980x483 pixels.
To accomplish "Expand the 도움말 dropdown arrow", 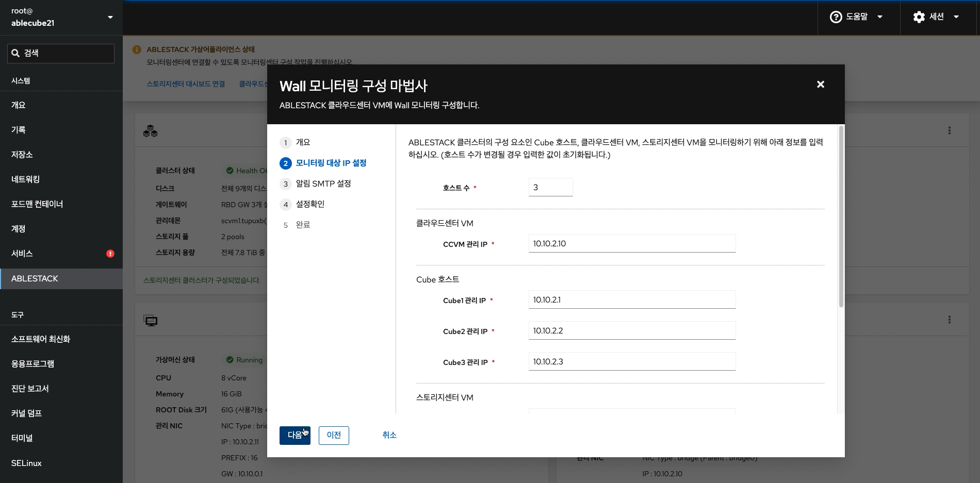I will (x=880, y=17).
